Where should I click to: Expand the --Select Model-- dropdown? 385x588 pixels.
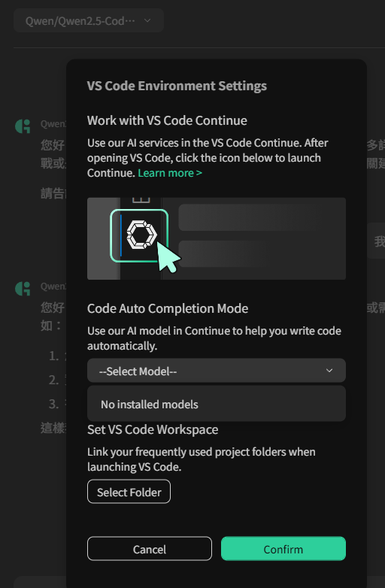click(x=217, y=371)
